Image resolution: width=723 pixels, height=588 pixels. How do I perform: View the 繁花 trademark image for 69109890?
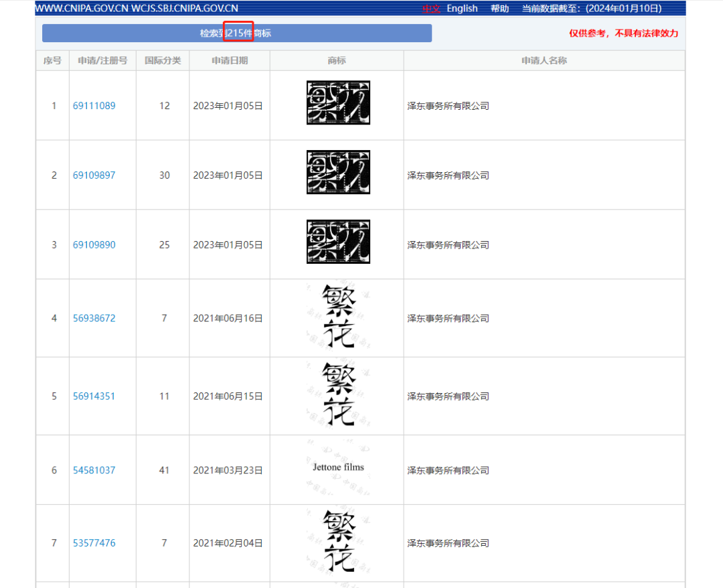click(x=339, y=242)
